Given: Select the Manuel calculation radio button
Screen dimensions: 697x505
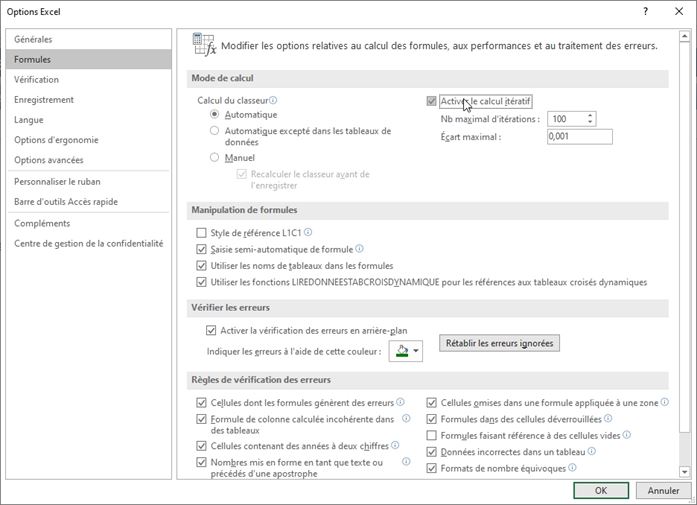Looking at the screenshot, I should tap(214, 157).
